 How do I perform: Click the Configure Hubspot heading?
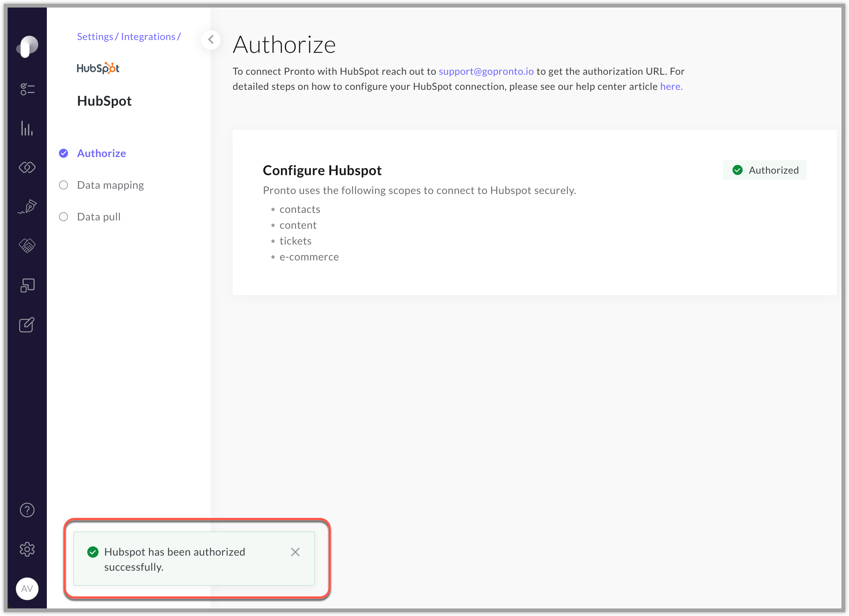pyautogui.click(x=322, y=171)
